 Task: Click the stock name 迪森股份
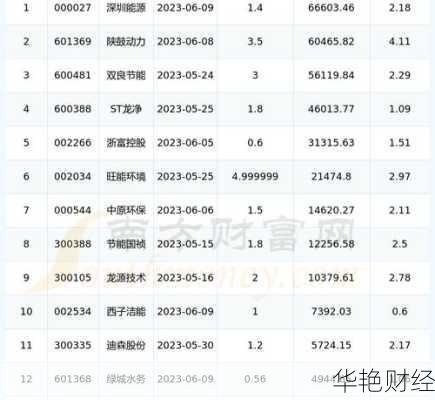[x=126, y=345]
